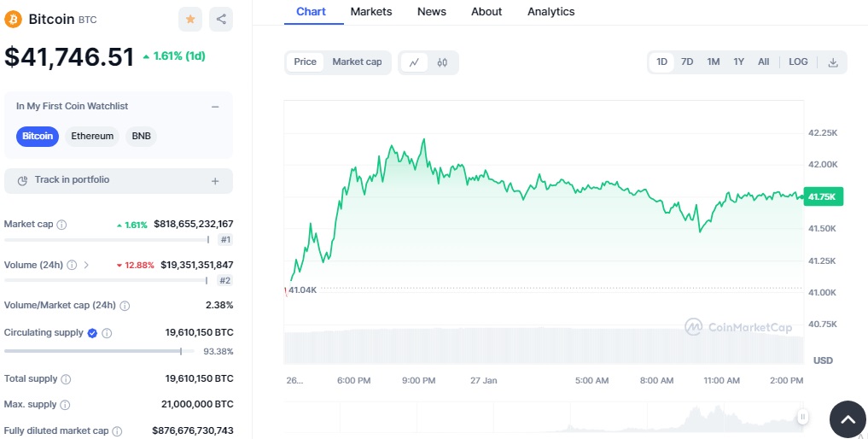The image size is (868, 439).
Task: Click the 41.04K opening price label
Action: [302, 290]
